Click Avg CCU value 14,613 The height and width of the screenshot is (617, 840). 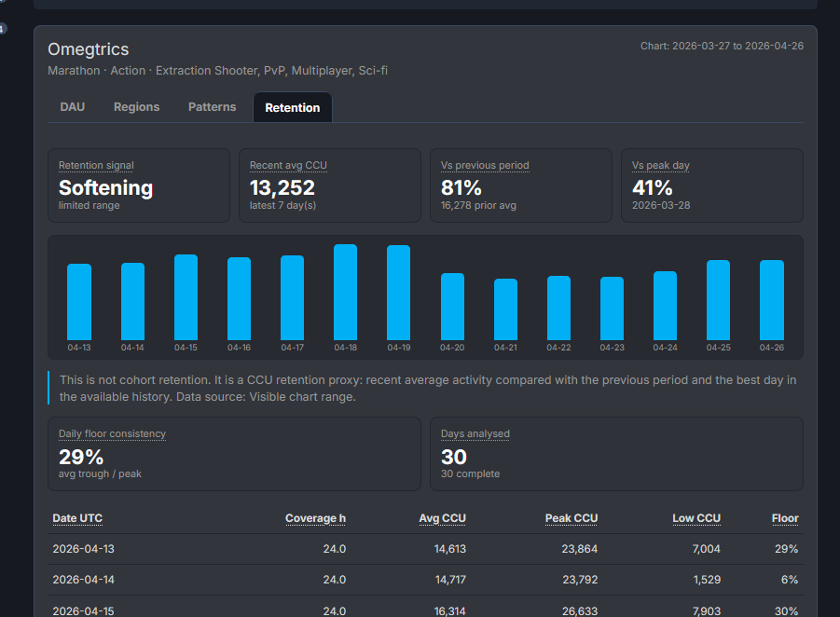coord(450,549)
